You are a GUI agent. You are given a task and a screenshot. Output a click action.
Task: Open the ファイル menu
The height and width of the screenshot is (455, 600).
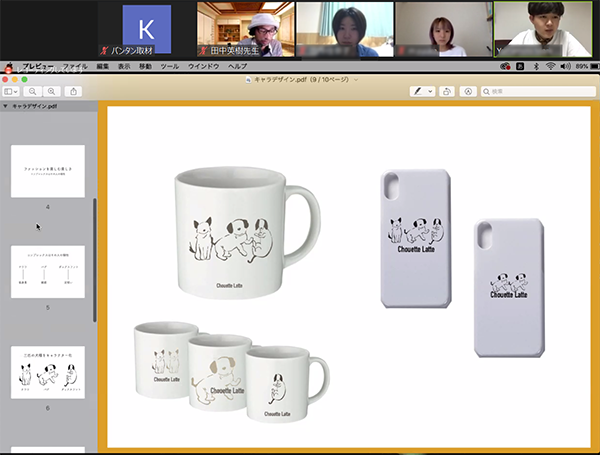(76, 66)
